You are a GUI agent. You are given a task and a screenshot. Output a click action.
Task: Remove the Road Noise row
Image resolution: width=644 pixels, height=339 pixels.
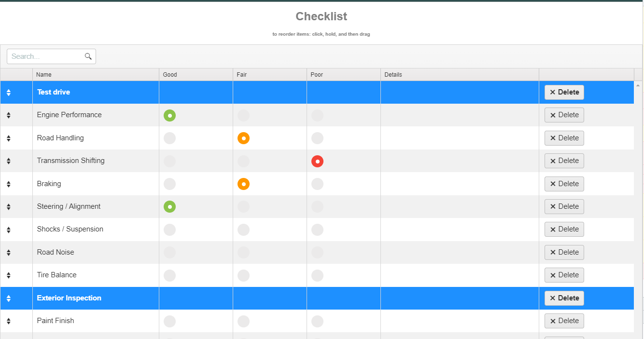pos(564,252)
